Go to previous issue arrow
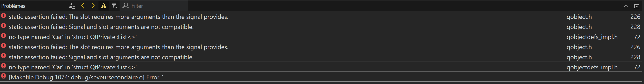The image size is (644, 84). click(x=83, y=6)
